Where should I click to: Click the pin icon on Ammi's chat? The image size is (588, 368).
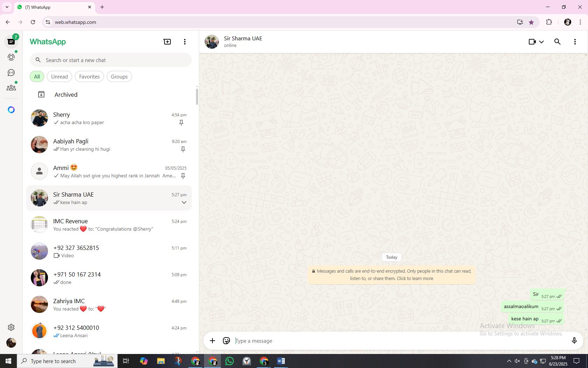[x=183, y=176]
